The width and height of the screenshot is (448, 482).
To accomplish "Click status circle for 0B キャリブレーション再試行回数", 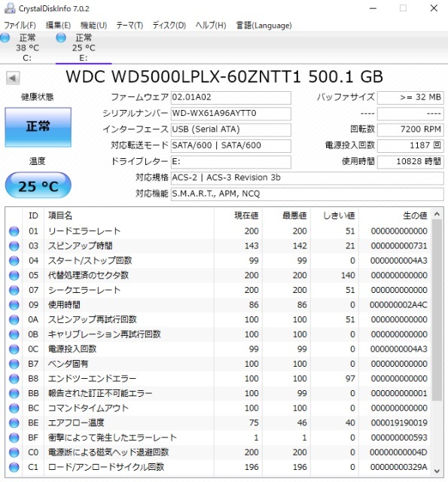I will 14,334.
